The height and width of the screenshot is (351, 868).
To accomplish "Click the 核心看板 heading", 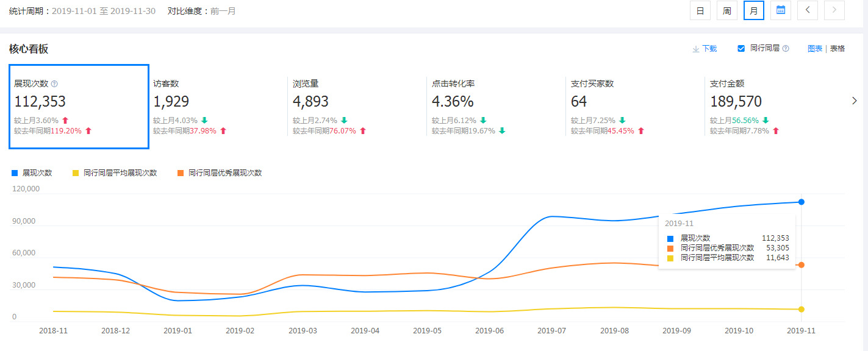I will coord(29,49).
